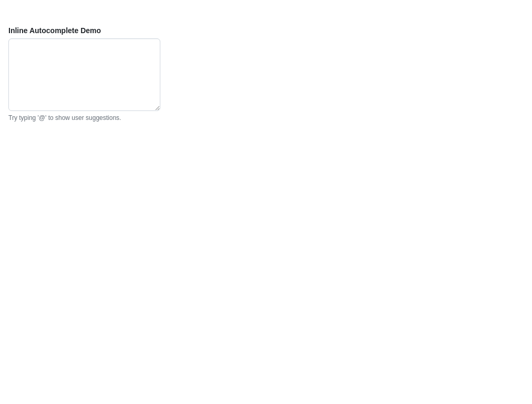This screenshot has width=532, height=404.
Task: Click the word 'Demo' in the heading
Action: (x=90, y=31)
